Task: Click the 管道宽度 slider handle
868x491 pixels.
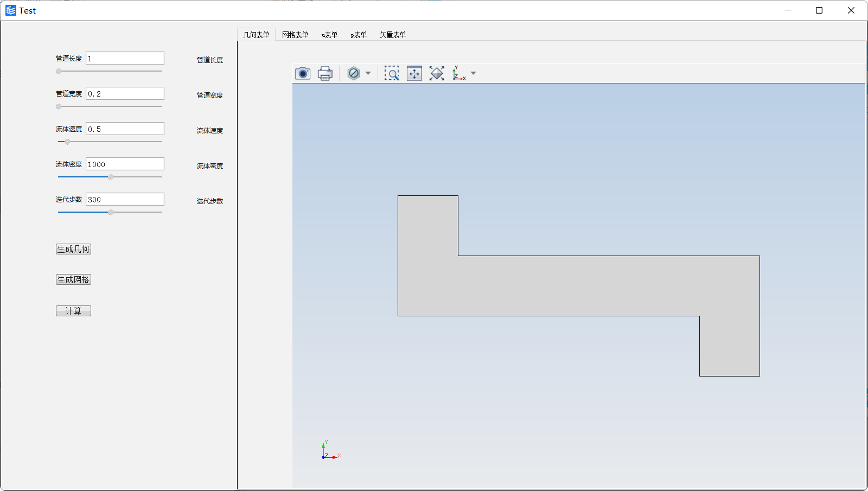Action: click(x=59, y=106)
